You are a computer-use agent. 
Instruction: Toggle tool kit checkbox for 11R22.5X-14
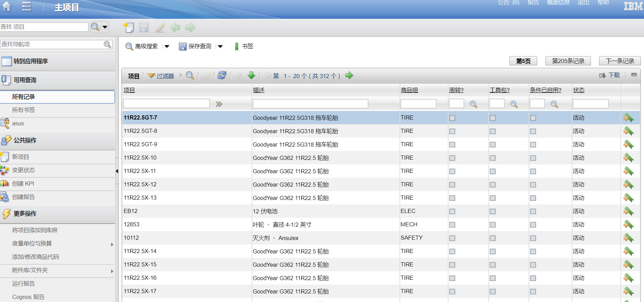(493, 251)
